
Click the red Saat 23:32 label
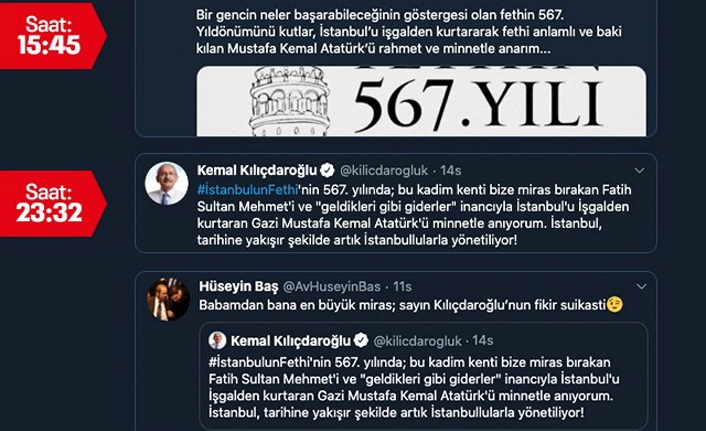coord(52,204)
